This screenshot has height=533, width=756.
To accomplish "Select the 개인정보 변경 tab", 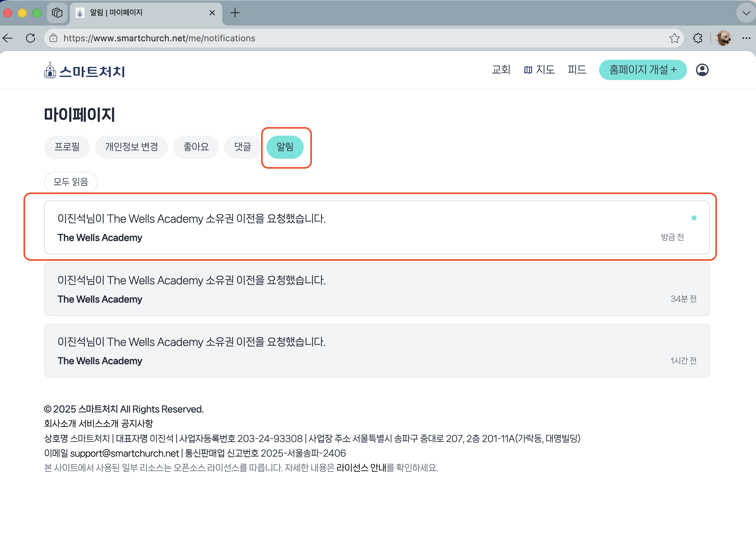I will (x=132, y=147).
